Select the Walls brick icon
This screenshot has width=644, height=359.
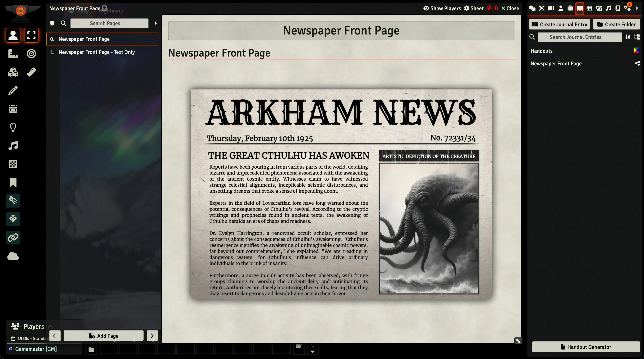tap(13, 109)
